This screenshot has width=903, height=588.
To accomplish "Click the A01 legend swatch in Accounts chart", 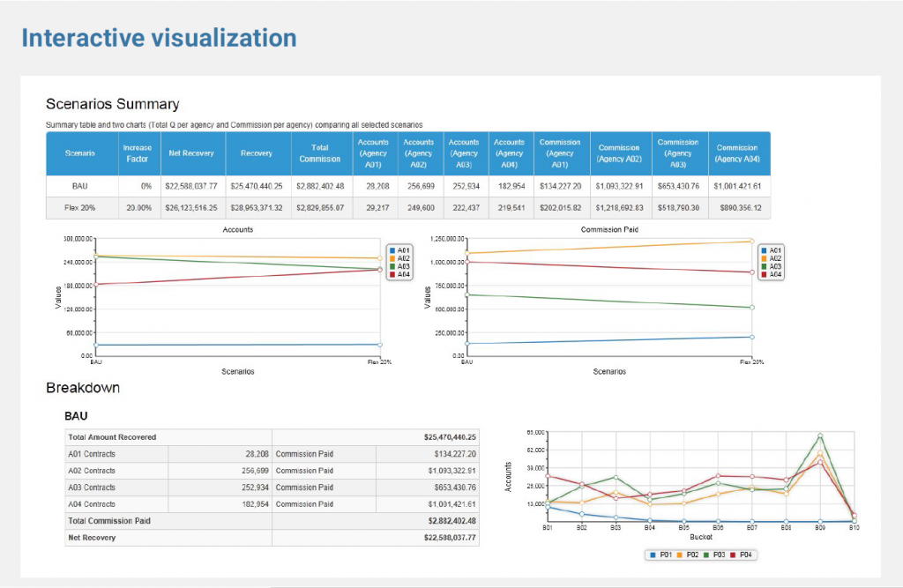I will point(392,250).
